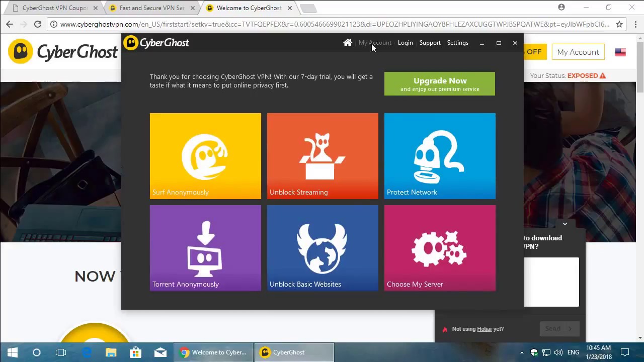This screenshot has height=362, width=644.
Task: Switch to Chrome taskbar window
Action: pyautogui.click(x=214, y=352)
